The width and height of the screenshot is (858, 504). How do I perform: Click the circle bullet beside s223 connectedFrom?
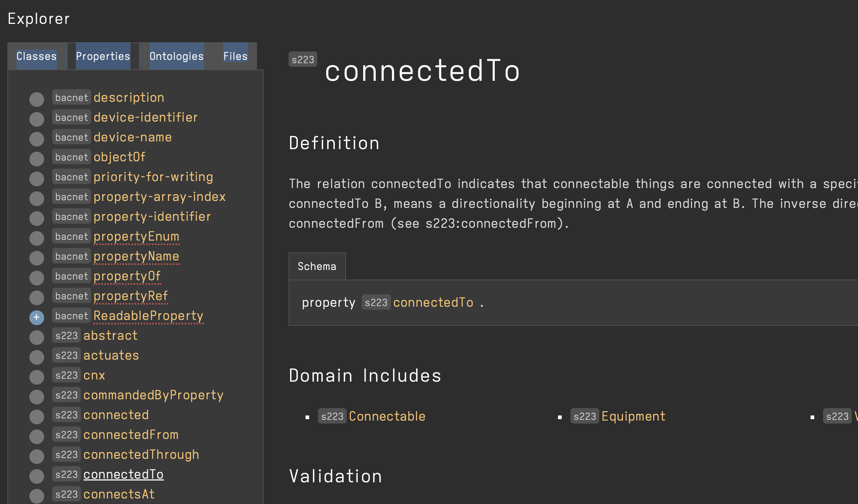37,436
